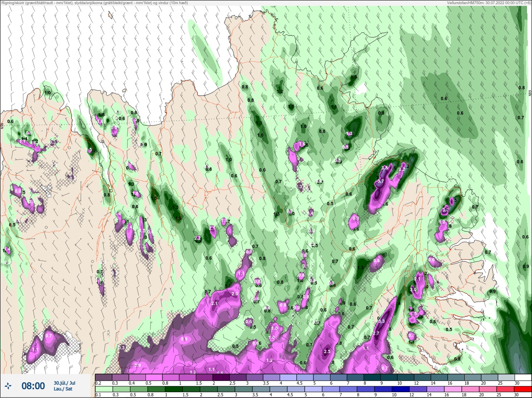
Task: Click the 2.7 precipitation value on the map
Action: (x=376, y=333)
